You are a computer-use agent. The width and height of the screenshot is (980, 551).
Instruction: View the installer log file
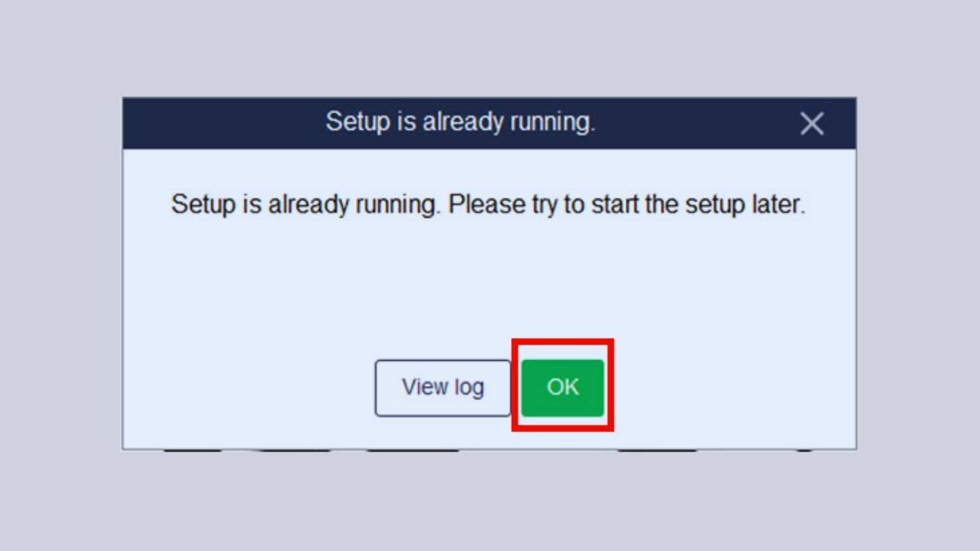click(x=443, y=388)
